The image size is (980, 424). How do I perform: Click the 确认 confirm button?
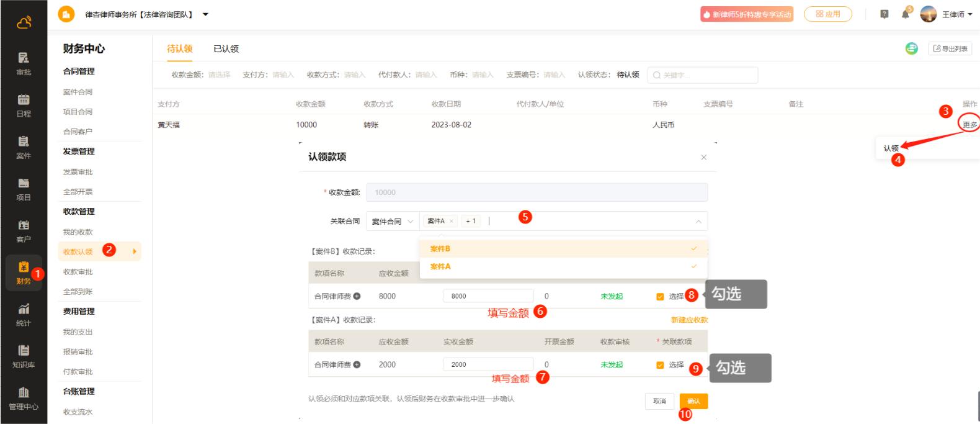(x=693, y=401)
